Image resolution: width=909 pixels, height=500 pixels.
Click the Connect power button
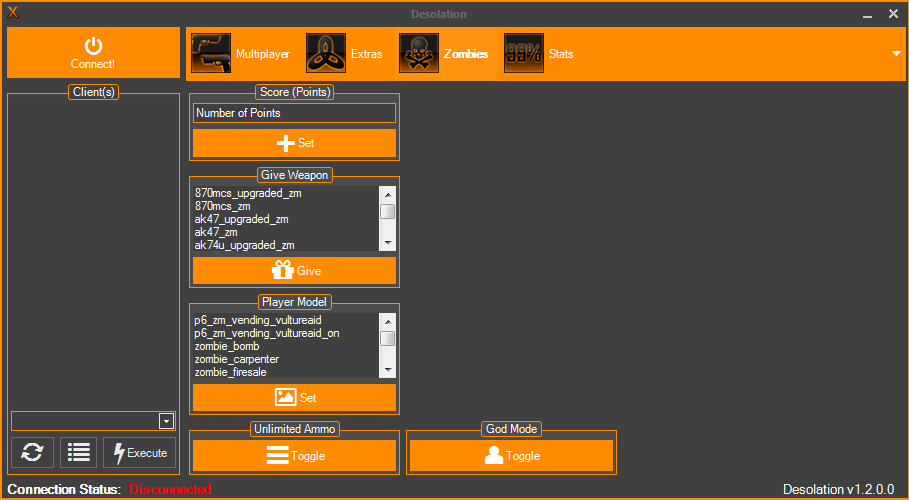(x=93, y=52)
